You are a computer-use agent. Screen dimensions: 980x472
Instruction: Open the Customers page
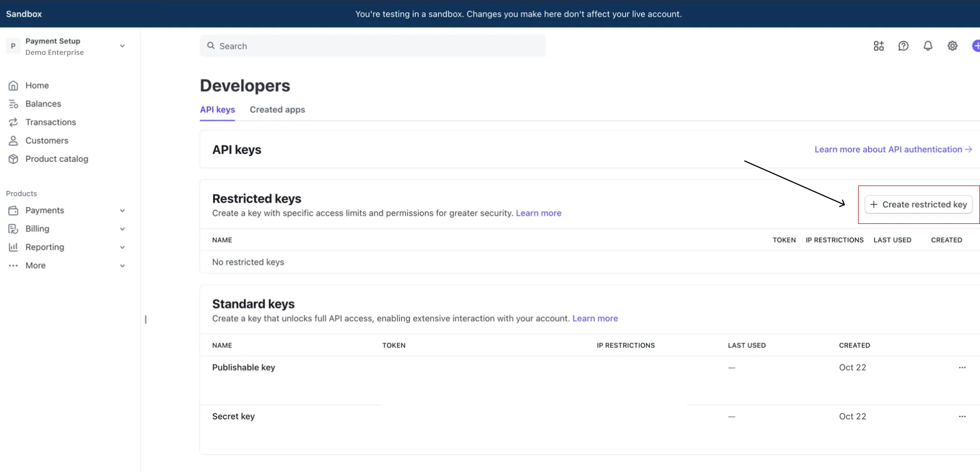coord(47,141)
